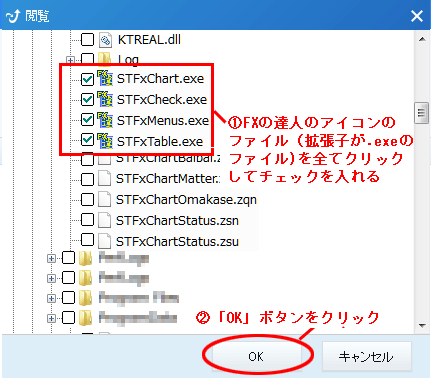Click the KTREAL.dll gear file icon
The image size is (431, 378).
105,40
